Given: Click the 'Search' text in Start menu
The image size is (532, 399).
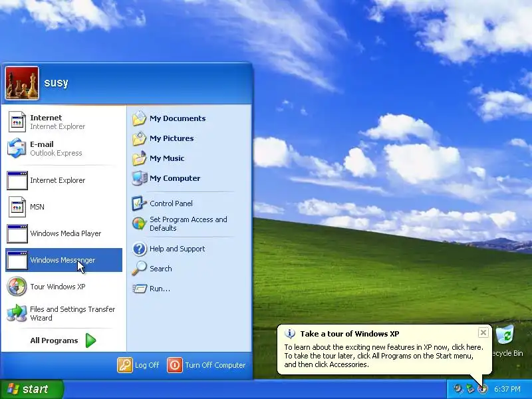Looking at the screenshot, I should click(x=160, y=269).
